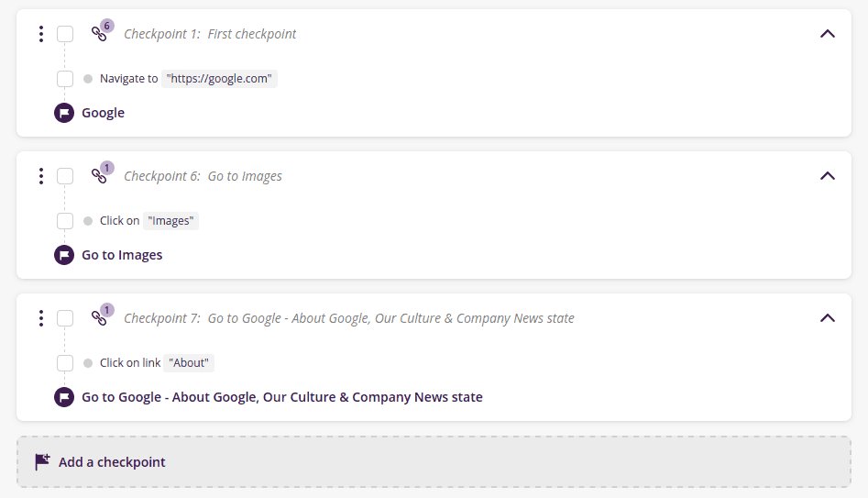
Task: Check the Navigate to google.com step checkbox
Action: [x=65, y=79]
